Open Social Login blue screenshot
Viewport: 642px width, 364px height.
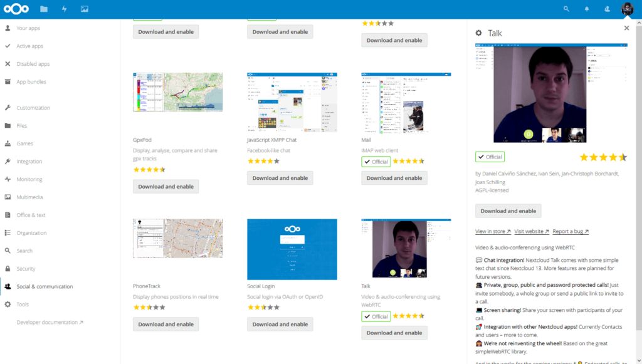tap(292, 249)
